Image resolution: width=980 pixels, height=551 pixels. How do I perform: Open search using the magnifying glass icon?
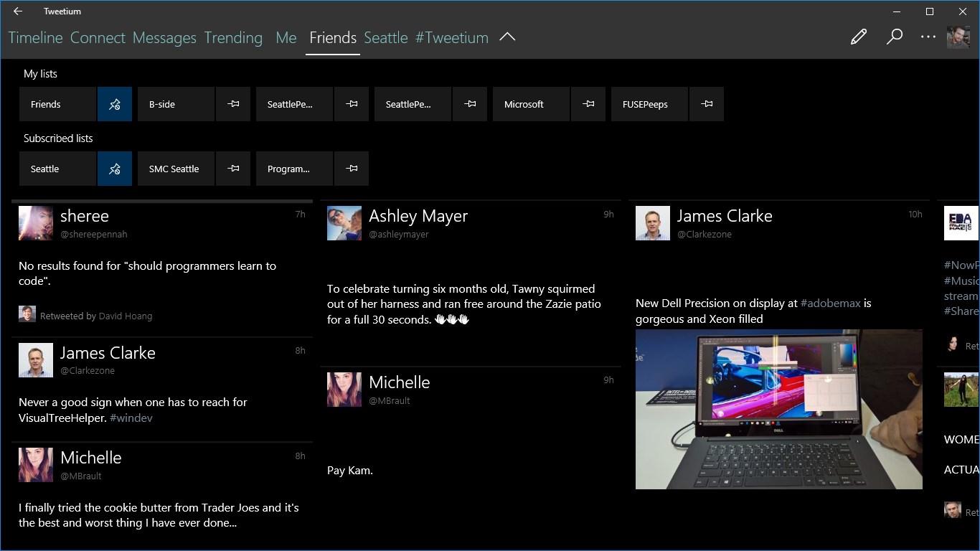click(894, 36)
